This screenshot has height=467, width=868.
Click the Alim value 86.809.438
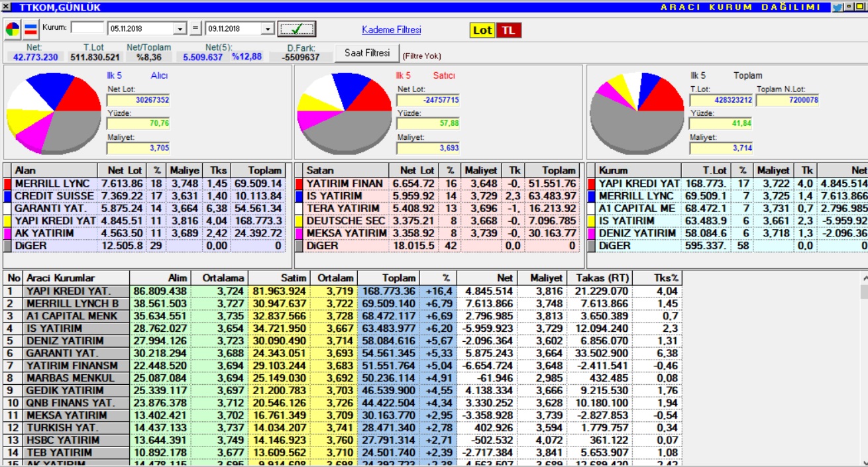coord(160,291)
